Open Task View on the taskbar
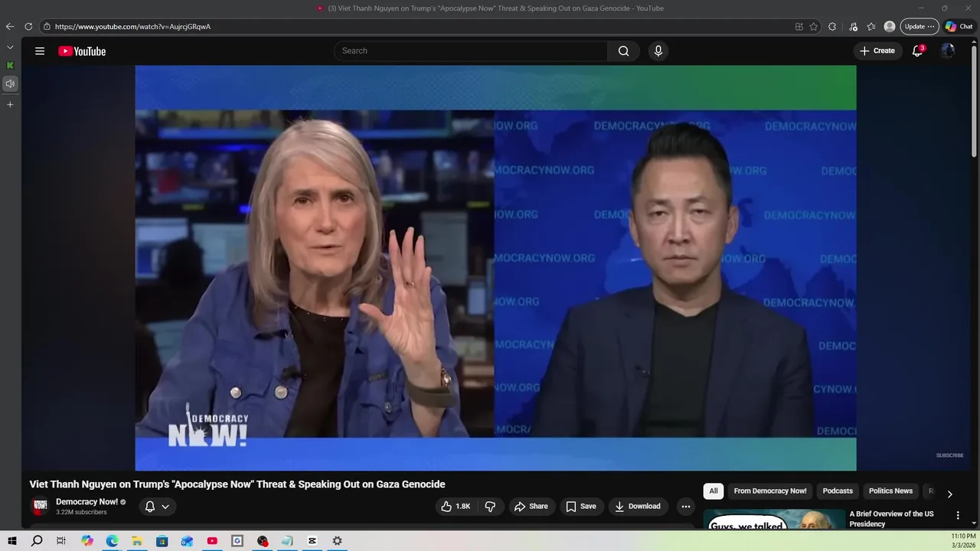 [x=61, y=541]
